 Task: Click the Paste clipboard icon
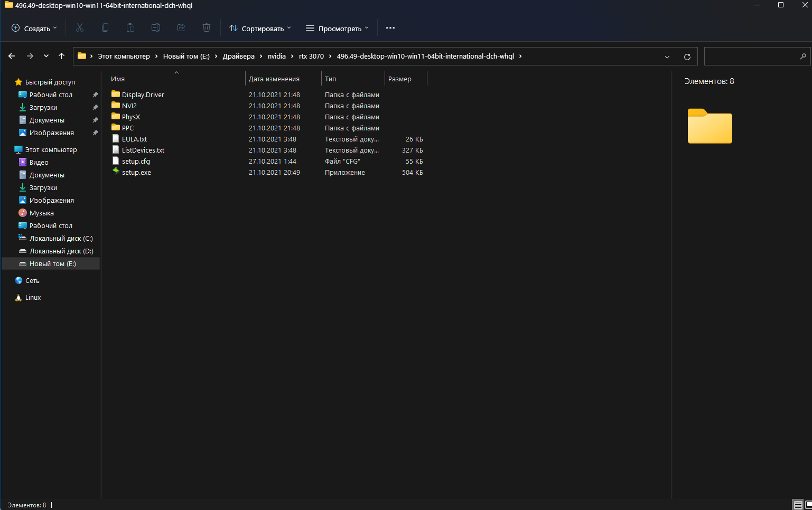130,28
